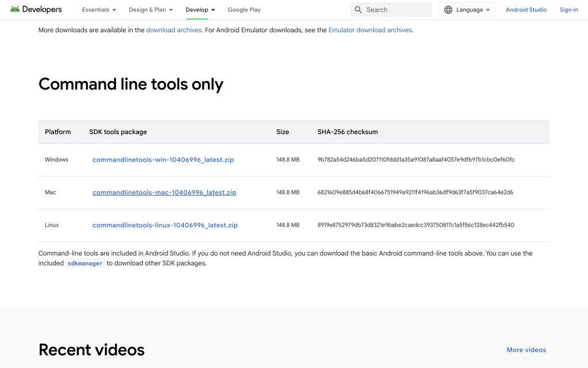Visit the Emulator download archives link
This screenshot has height=368, width=588.
click(x=370, y=30)
